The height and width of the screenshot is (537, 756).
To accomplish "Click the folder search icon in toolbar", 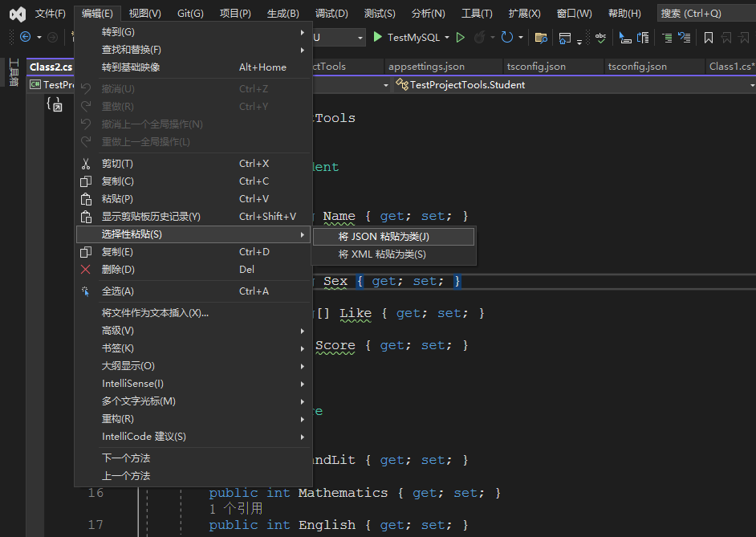I will (541, 37).
